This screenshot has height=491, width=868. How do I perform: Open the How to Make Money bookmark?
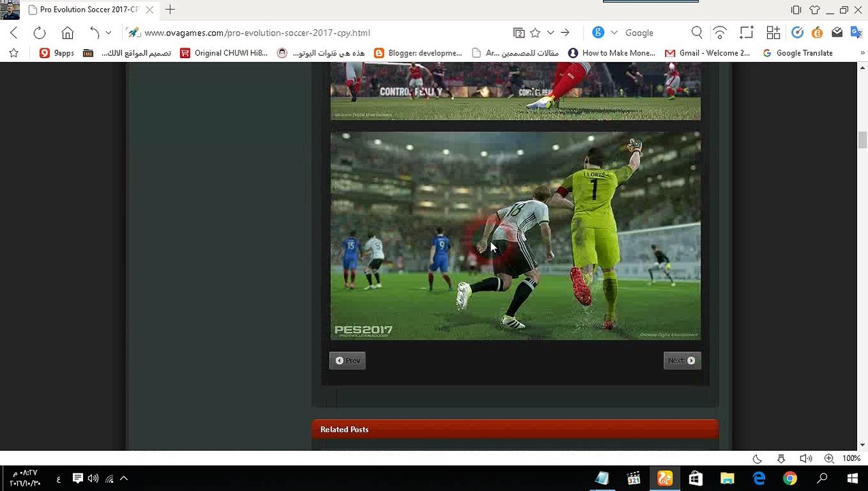(612, 53)
